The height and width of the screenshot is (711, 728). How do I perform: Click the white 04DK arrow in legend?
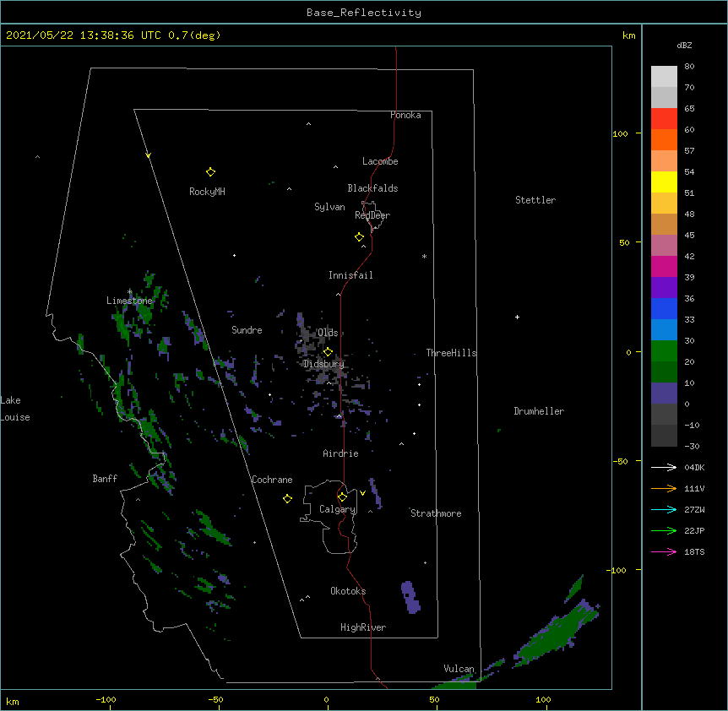tap(664, 467)
